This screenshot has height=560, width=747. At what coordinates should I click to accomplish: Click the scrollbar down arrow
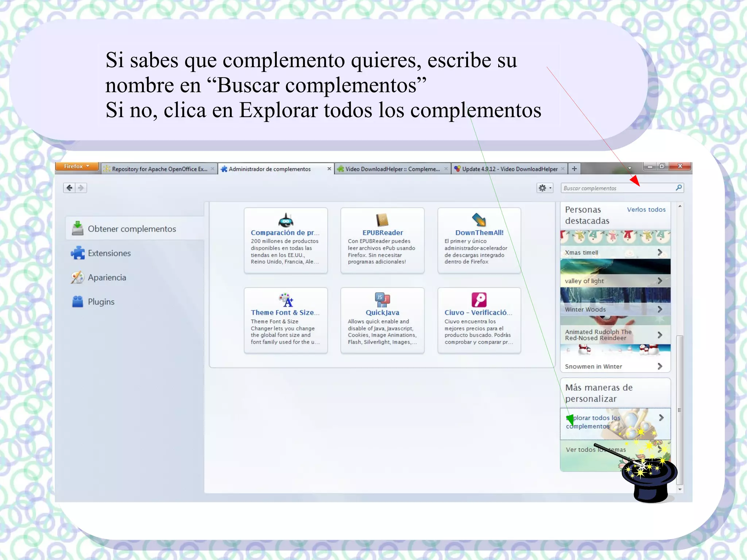[x=680, y=489]
